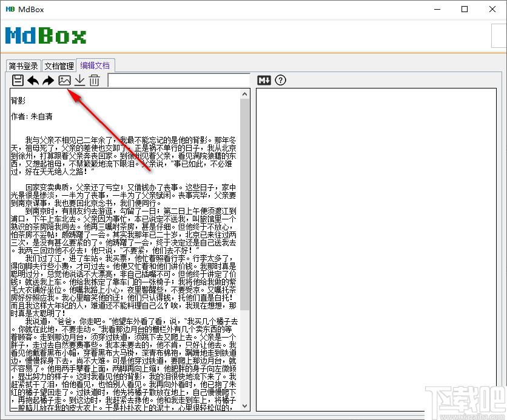The height and width of the screenshot is (420, 507).
Task: Delete the document with the trash icon
Action: 94,80
